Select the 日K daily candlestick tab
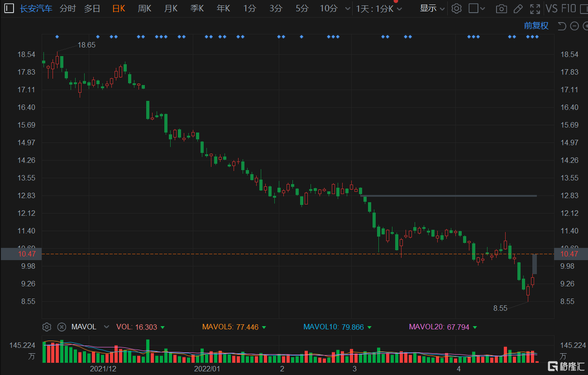This screenshot has height=375, width=588. (x=119, y=8)
